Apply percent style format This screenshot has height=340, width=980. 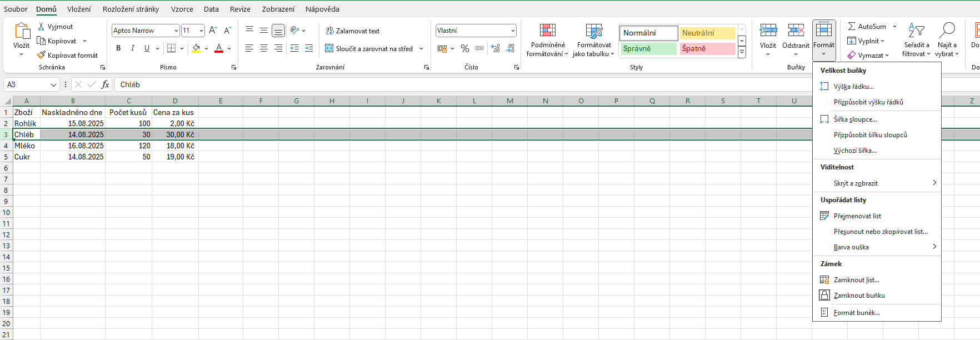(465, 48)
